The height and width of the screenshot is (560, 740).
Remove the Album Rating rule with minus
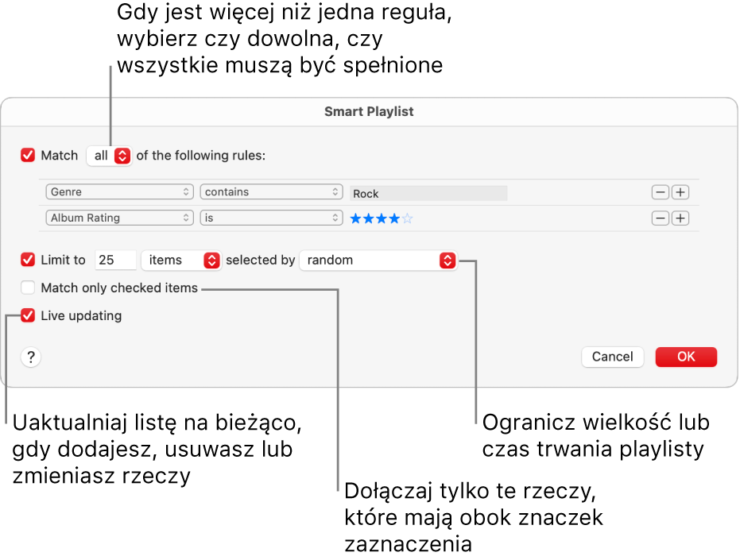661,218
